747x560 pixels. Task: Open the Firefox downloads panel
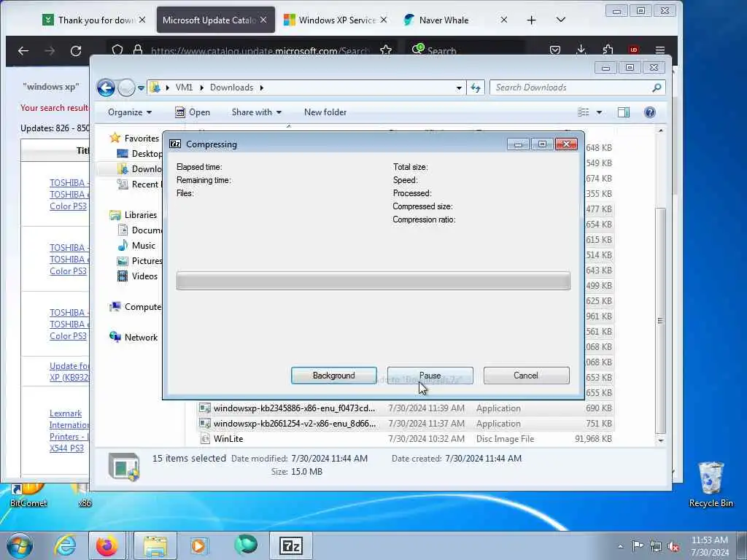[x=581, y=50]
